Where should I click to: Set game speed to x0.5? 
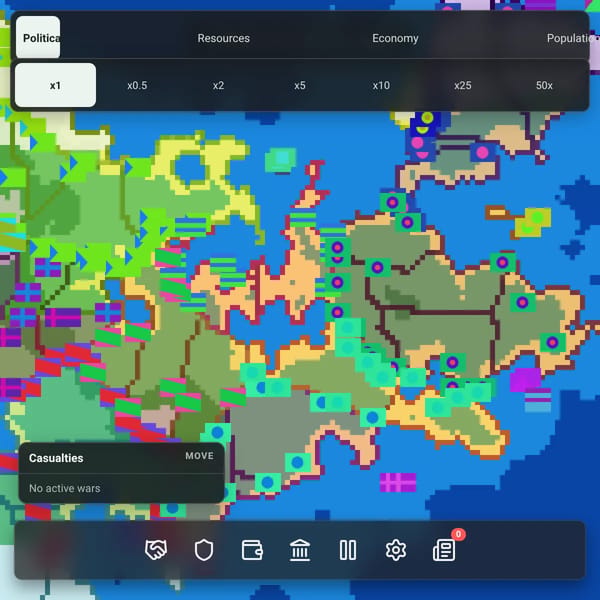click(x=137, y=85)
